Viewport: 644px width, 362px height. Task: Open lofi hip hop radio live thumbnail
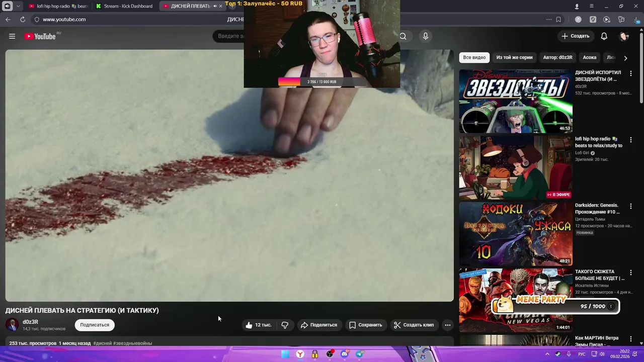(516, 167)
